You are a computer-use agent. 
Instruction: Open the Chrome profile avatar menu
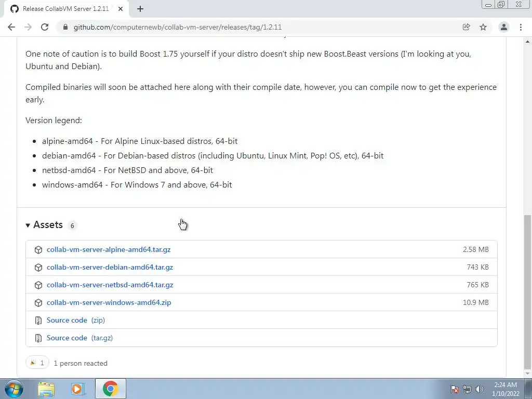coord(504,27)
